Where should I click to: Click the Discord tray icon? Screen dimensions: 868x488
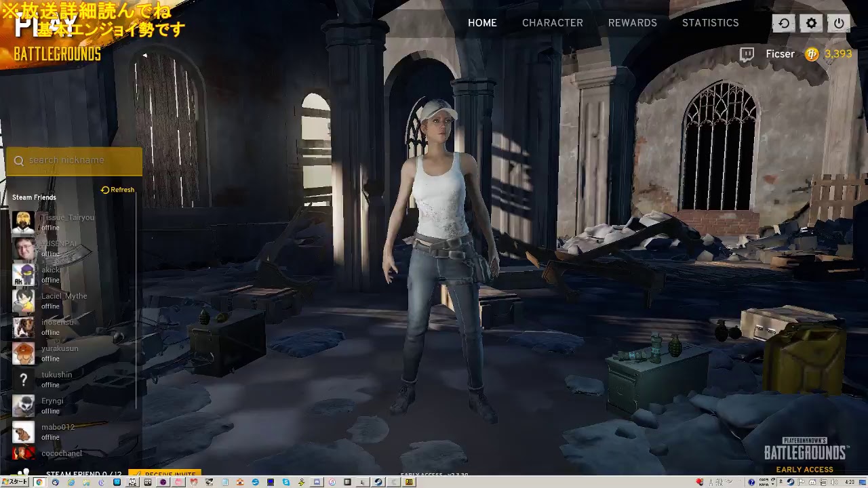812,482
